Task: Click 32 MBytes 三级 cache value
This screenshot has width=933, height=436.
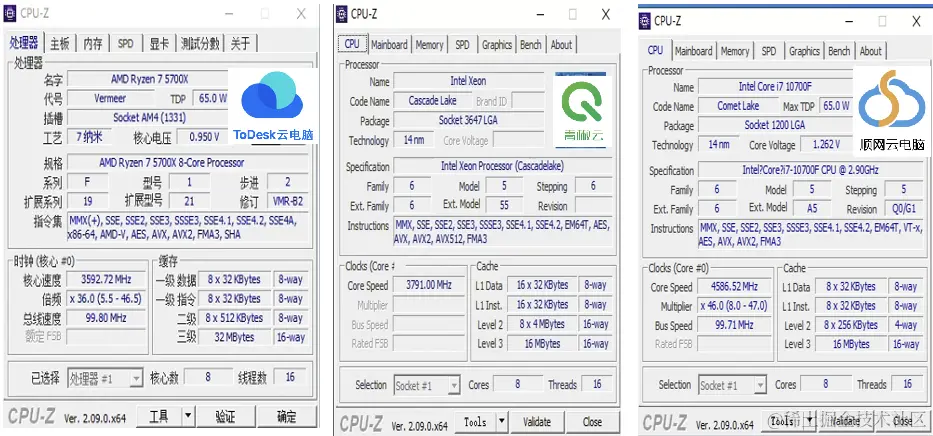Action: pyautogui.click(x=234, y=337)
